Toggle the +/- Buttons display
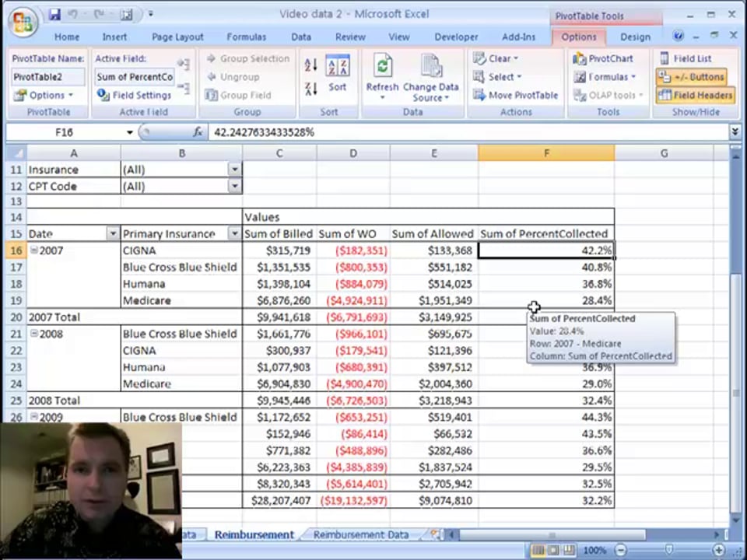This screenshot has height=560, width=747. 693,77
